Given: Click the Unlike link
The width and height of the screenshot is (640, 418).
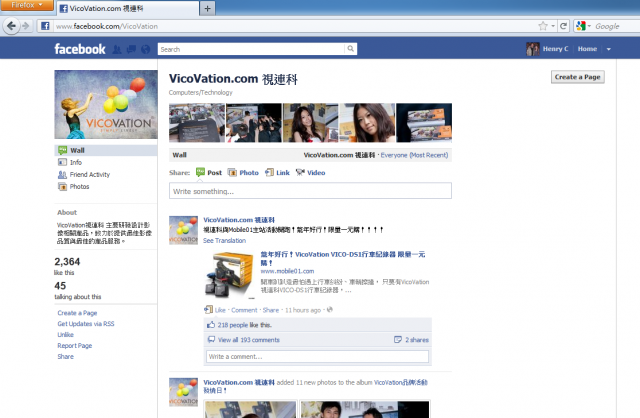Looking at the screenshot, I should click(65, 335).
